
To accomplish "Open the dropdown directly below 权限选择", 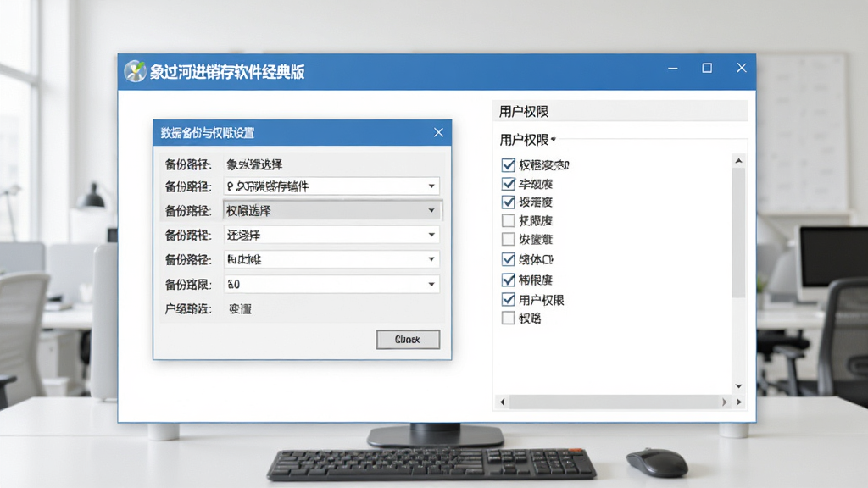I will coord(331,235).
